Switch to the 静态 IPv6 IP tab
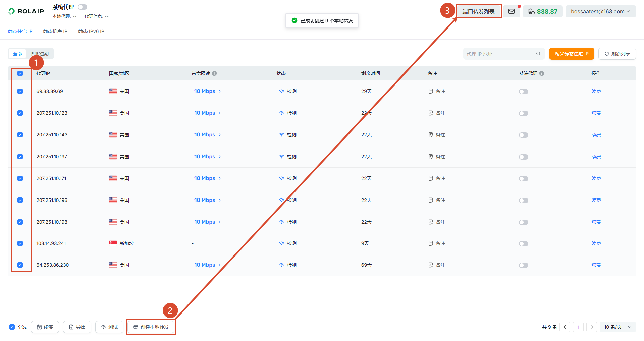This screenshot has width=644, height=341. click(x=91, y=31)
